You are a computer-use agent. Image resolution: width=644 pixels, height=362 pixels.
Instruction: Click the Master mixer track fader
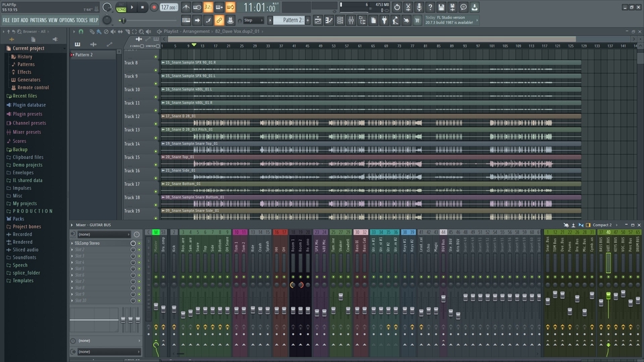point(156,306)
